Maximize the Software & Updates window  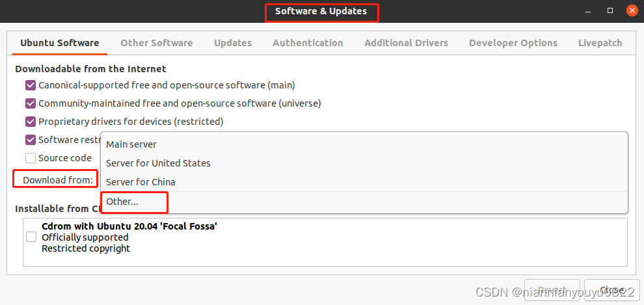(610, 11)
